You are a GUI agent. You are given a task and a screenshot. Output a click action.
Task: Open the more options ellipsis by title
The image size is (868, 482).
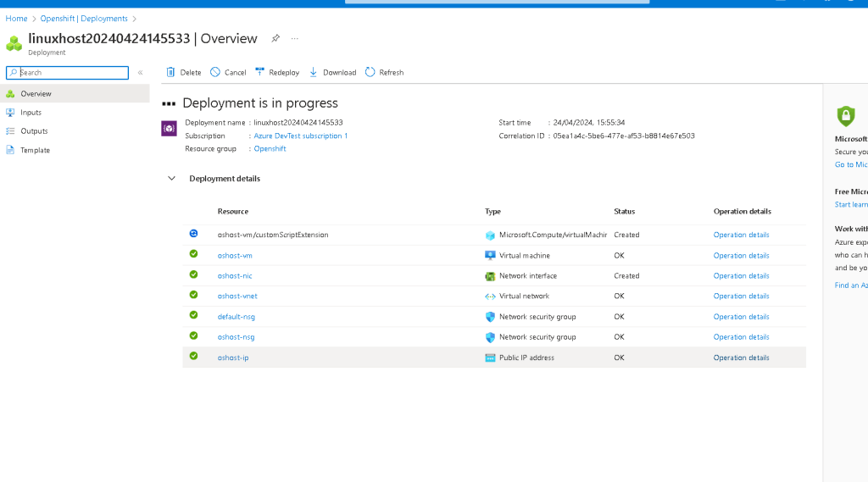click(x=294, y=38)
